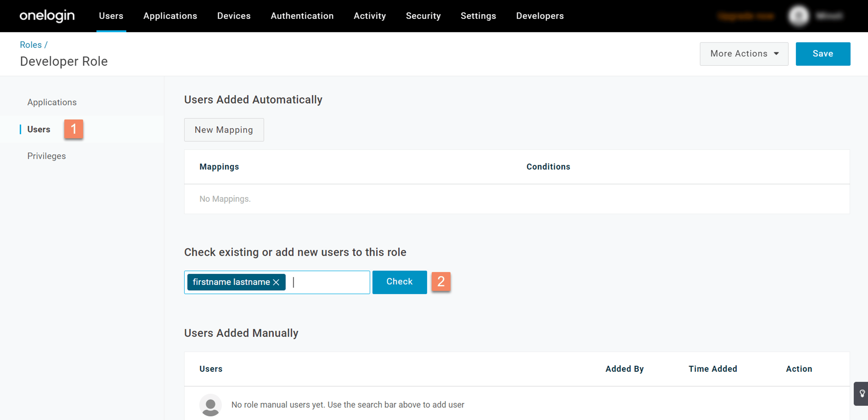Switch to the Privileges sidebar tab

(x=47, y=156)
